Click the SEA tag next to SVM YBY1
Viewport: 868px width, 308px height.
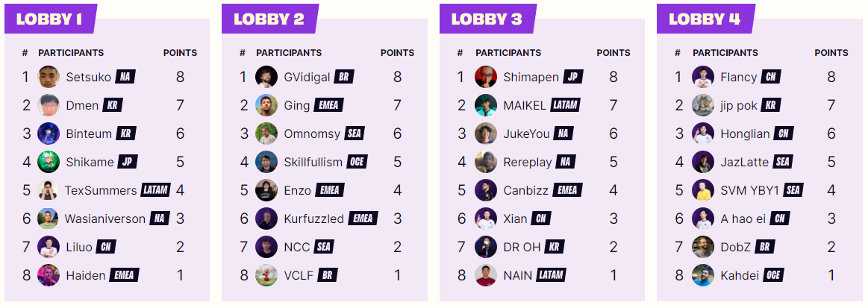pyautogui.click(x=793, y=190)
